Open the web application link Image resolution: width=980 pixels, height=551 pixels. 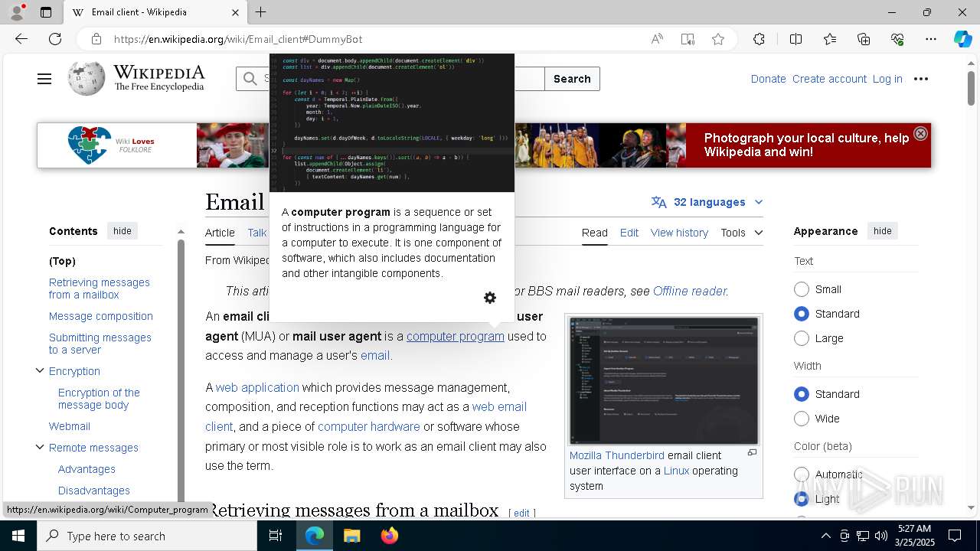click(257, 387)
